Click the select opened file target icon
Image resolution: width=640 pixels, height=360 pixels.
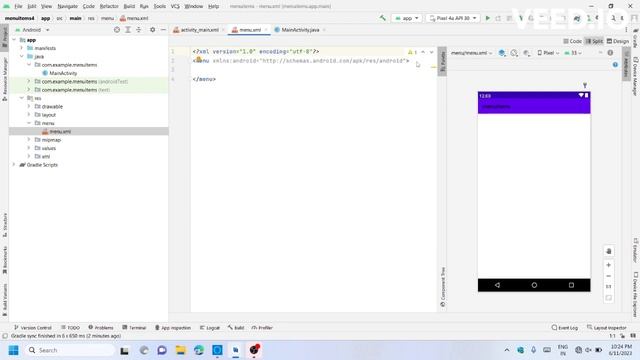click(x=117, y=30)
